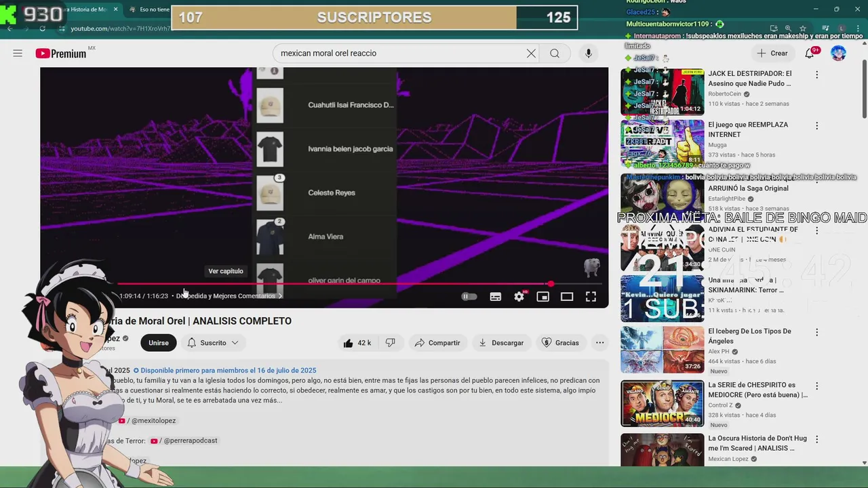Open the YouTube guide hamburger menu

pyautogui.click(x=18, y=53)
